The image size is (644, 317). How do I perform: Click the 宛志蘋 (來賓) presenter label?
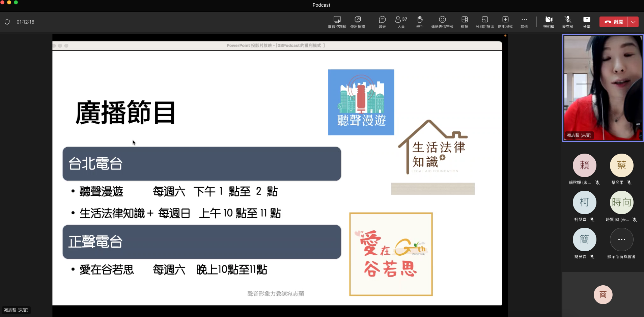[x=16, y=310]
